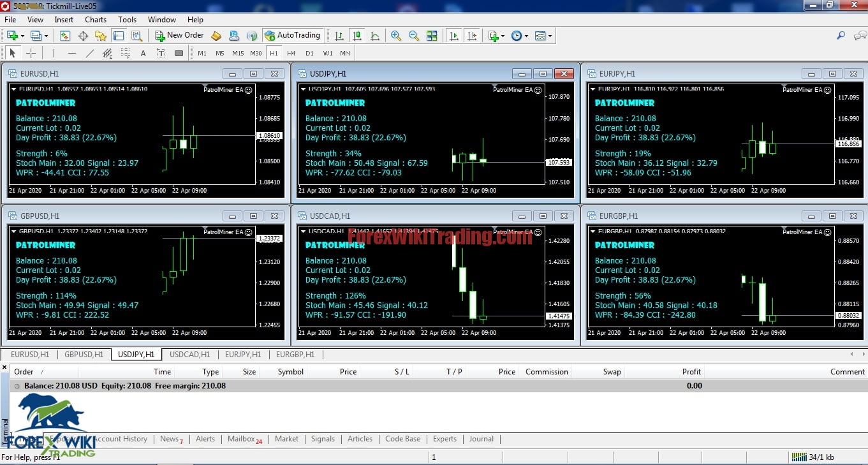This screenshot has width=868, height=465.
Task: Open the Help menu
Action: pos(196,19)
